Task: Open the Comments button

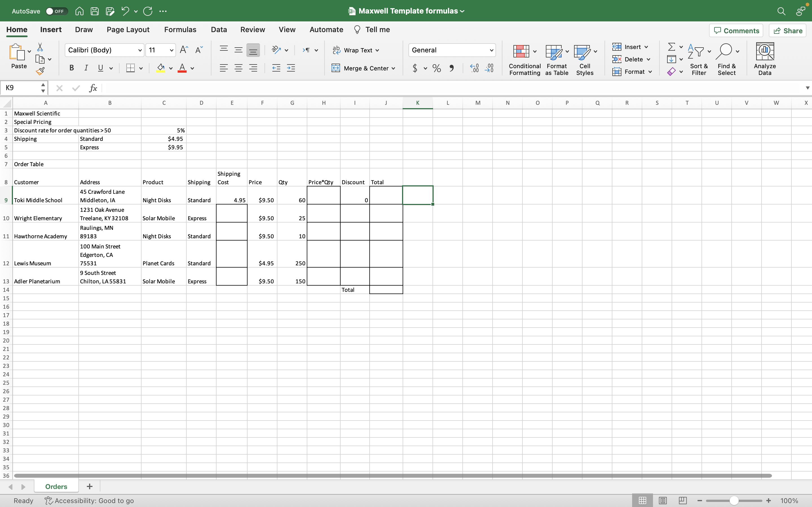Action: tap(736, 30)
